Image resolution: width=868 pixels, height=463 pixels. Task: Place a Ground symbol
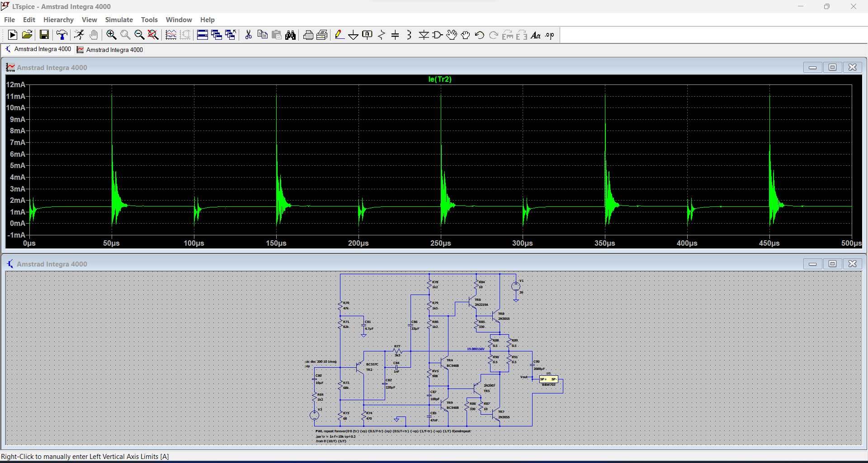tap(354, 35)
